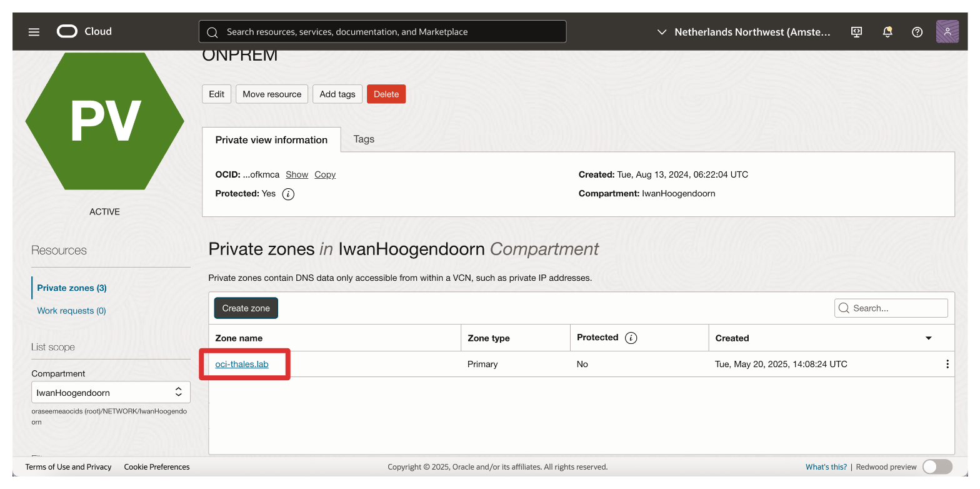Viewport: 980px width, 489px height.
Task: Open the notifications bell
Action: pyautogui.click(x=887, y=32)
